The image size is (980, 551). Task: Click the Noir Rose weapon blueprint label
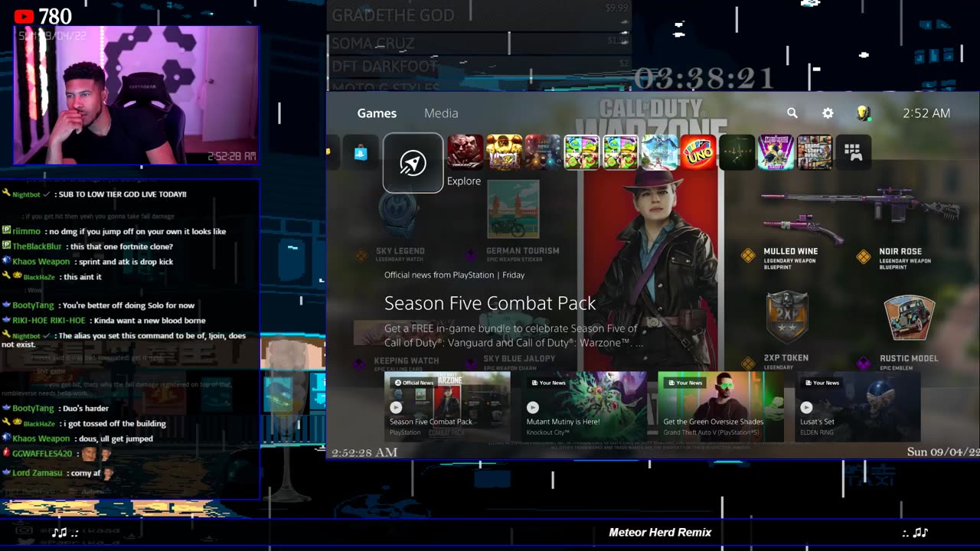900,251
